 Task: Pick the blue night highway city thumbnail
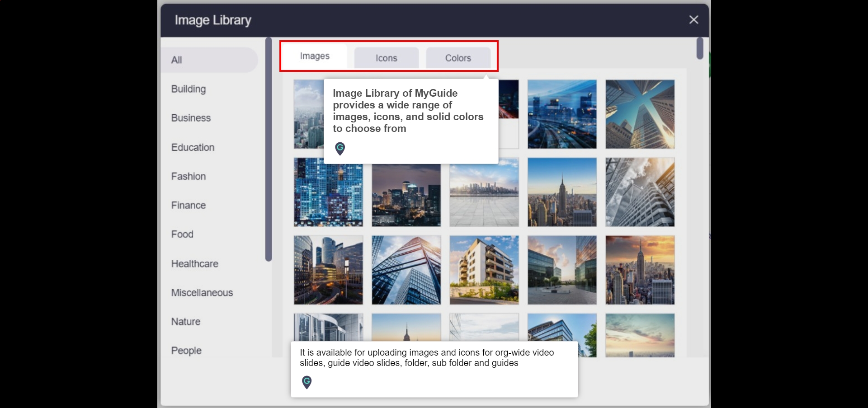[x=562, y=114]
